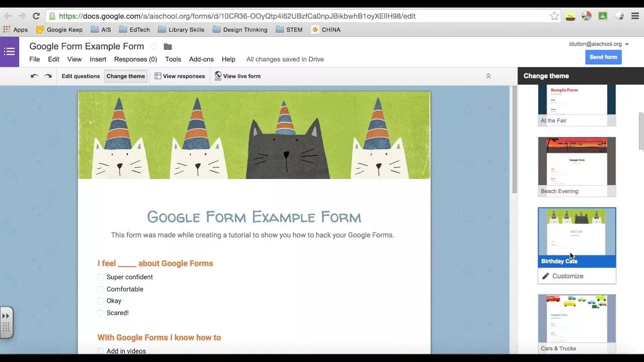644x362 pixels.
Task: Click the pencil Customize icon
Action: coord(545,276)
